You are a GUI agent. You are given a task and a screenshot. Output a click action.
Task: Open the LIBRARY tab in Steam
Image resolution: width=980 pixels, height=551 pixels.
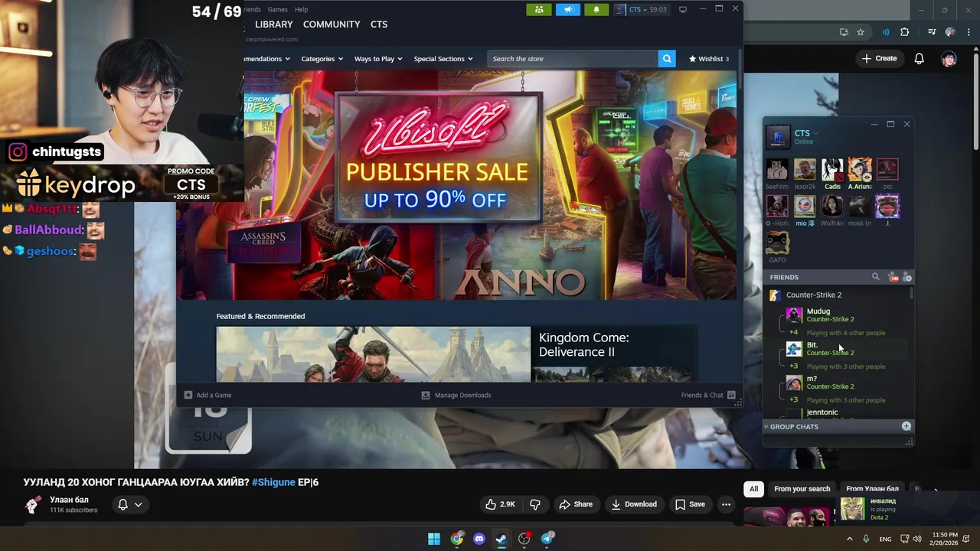[x=274, y=24]
